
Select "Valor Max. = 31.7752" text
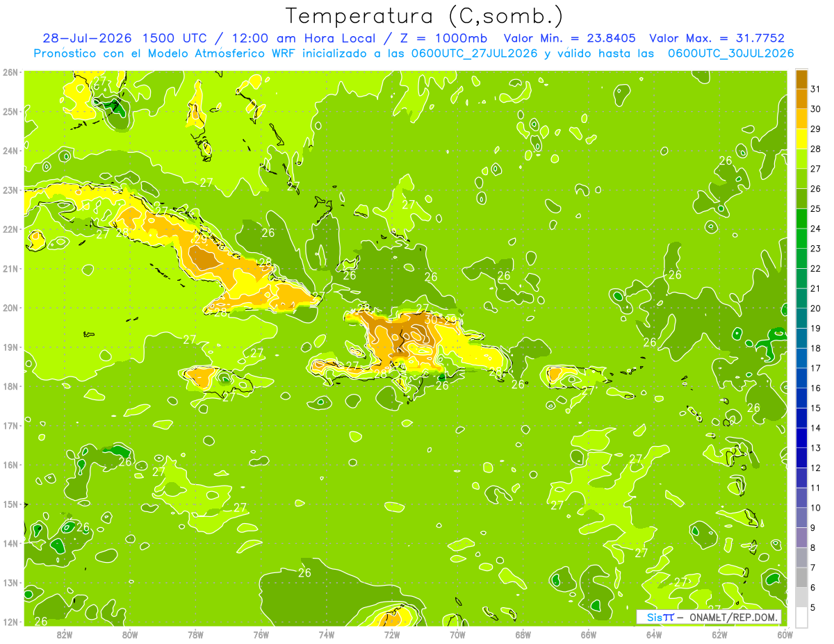pos(717,38)
